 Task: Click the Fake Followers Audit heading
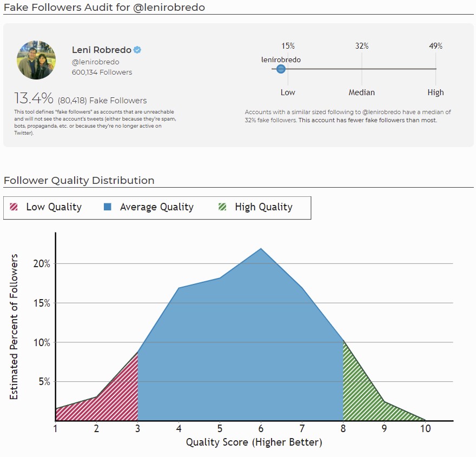(104, 7)
